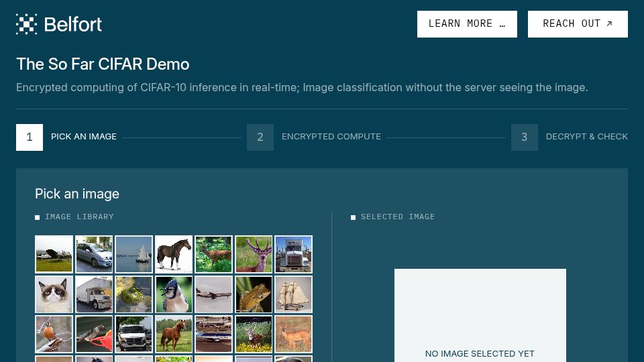Image resolution: width=644 pixels, height=362 pixels.
Task: Choose the flying jet airplane thumbnail
Action: pos(213,294)
